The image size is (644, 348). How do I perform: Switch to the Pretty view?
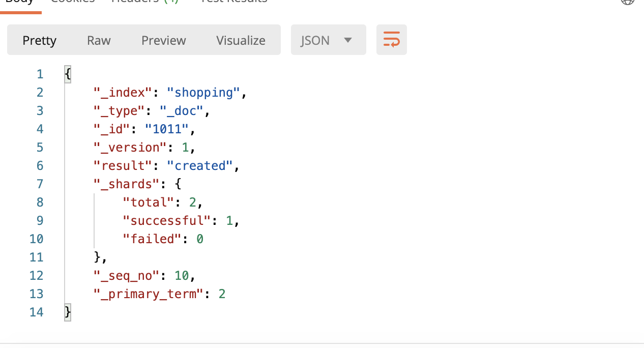pos(40,40)
